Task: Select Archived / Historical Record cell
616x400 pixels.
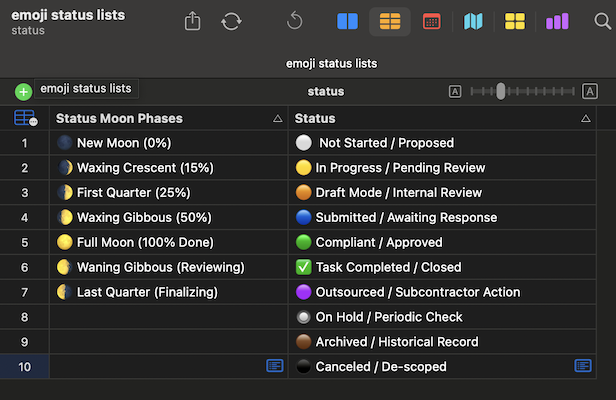Action: point(442,342)
